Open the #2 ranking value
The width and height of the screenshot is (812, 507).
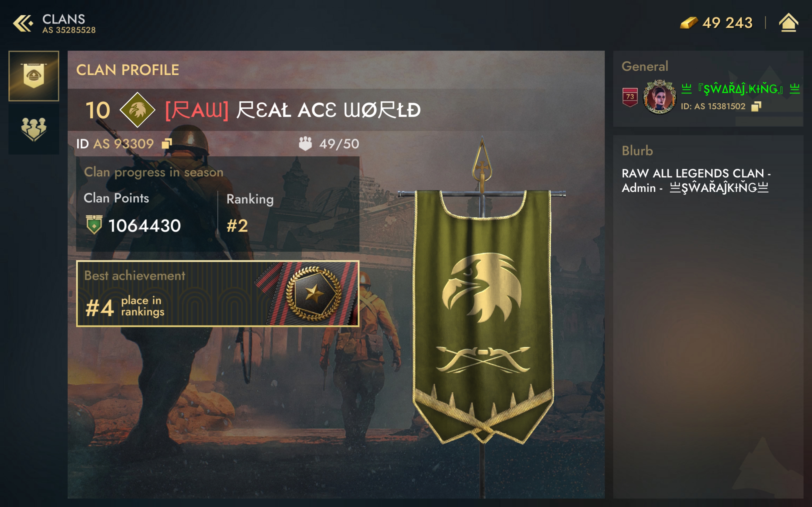(237, 225)
